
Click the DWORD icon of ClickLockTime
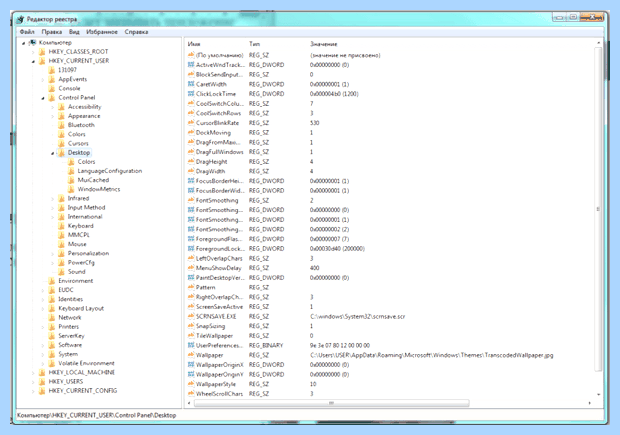pyautogui.click(x=191, y=94)
